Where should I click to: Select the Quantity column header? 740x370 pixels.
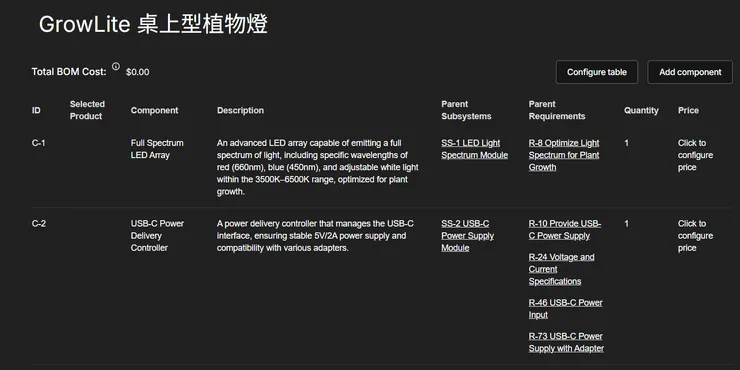[641, 110]
